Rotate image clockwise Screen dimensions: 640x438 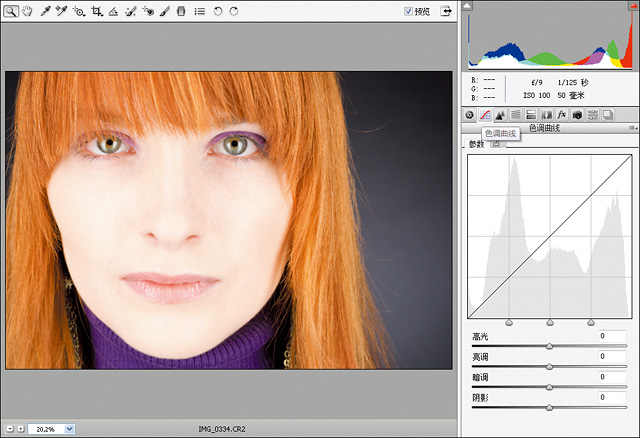(x=234, y=11)
